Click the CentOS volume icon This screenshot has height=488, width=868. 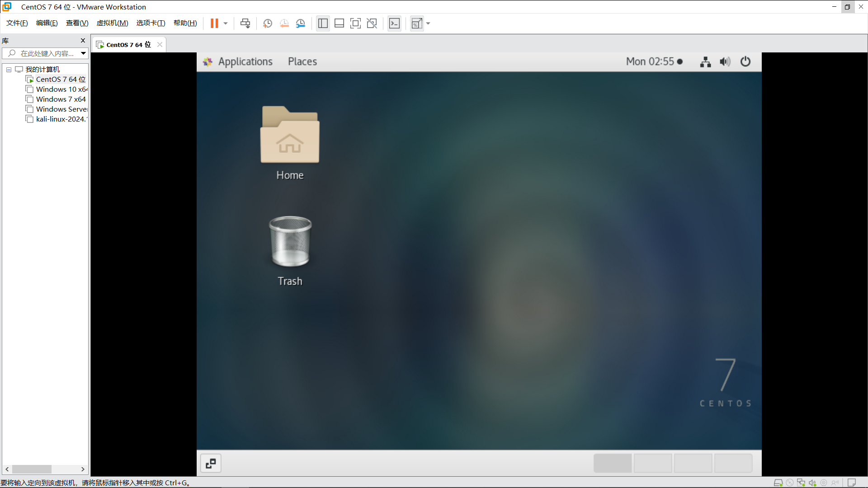pos(725,61)
